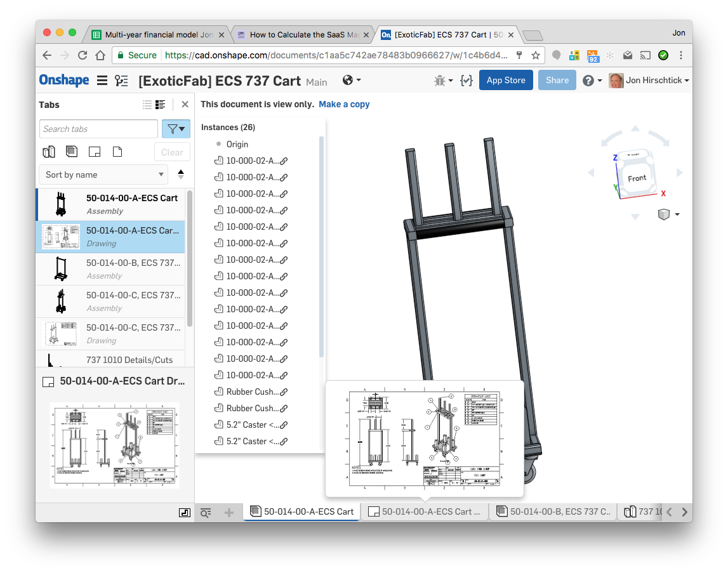Viewport: 728px width, 573px height.
Task: Click the Search tabs field
Action: (98, 129)
